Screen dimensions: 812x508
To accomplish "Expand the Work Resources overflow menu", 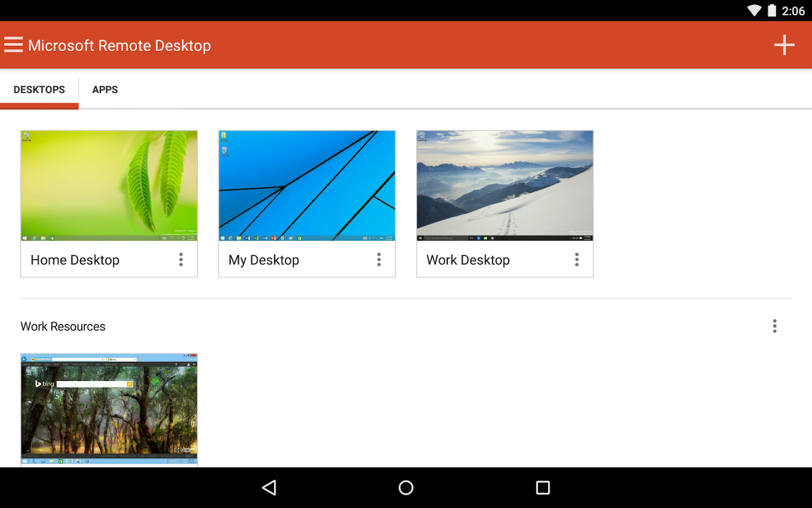I will pos(775,326).
